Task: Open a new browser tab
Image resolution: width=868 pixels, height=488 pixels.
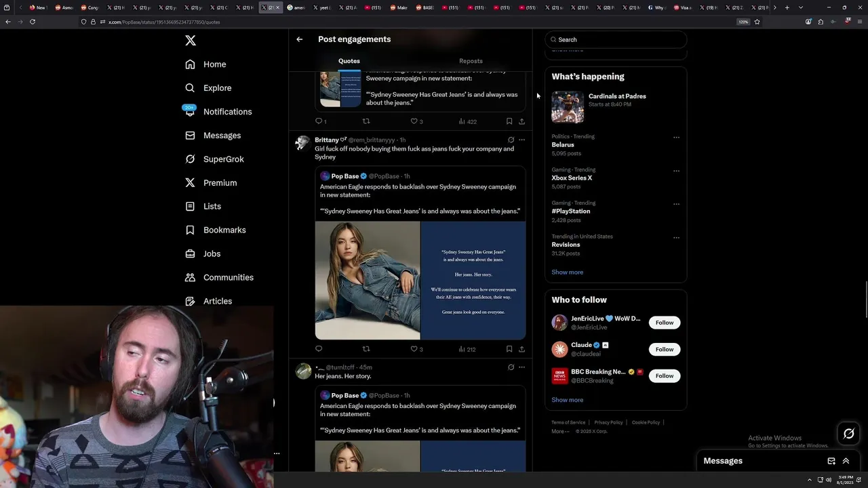Action: click(787, 7)
